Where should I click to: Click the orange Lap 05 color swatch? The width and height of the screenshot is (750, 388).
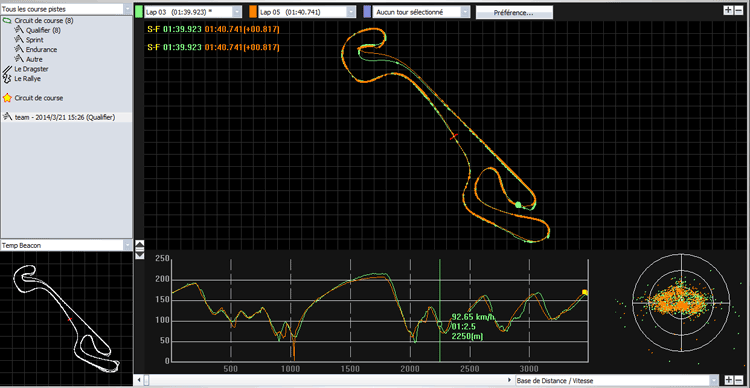pyautogui.click(x=254, y=12)
